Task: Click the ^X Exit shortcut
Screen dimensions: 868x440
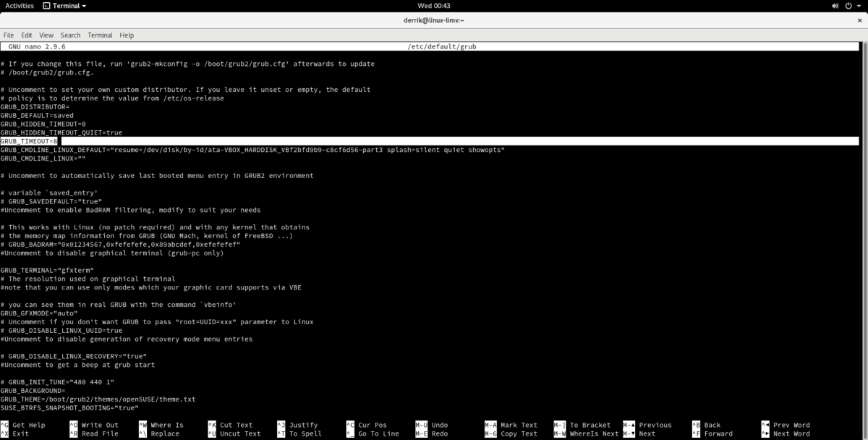Action: point(14,434)
